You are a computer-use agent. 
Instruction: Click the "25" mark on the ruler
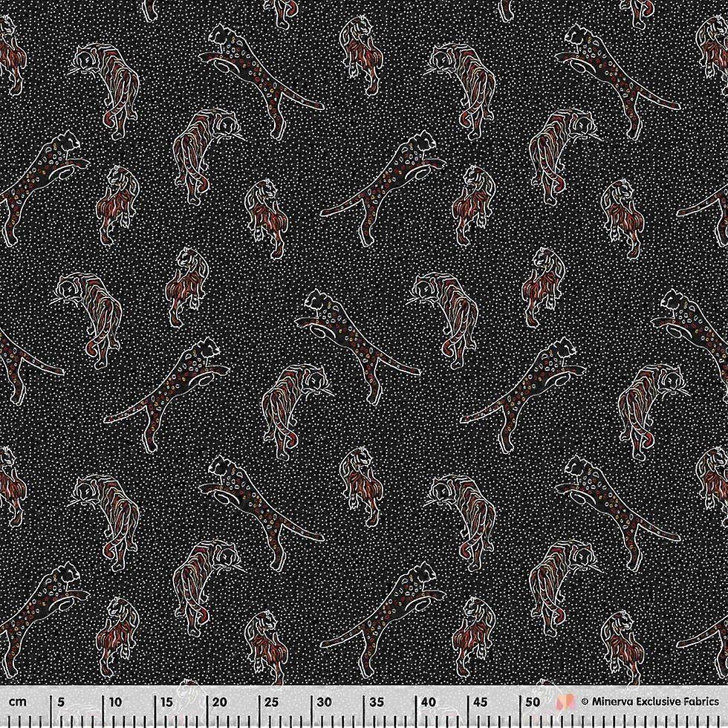[x=272, y=701]
